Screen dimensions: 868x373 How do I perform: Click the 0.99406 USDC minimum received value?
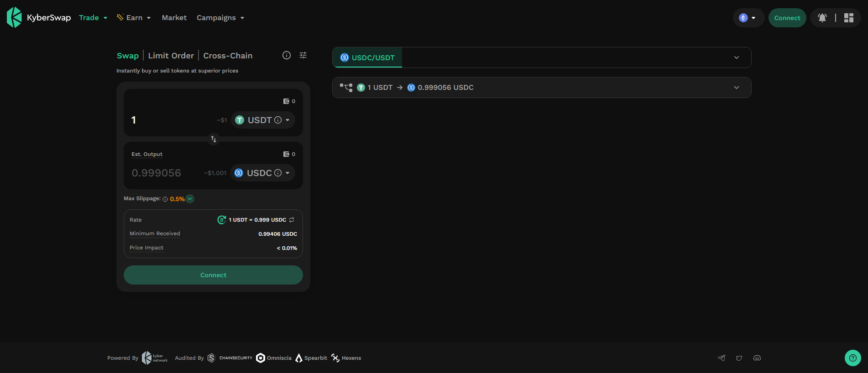(x=277, y=234)
